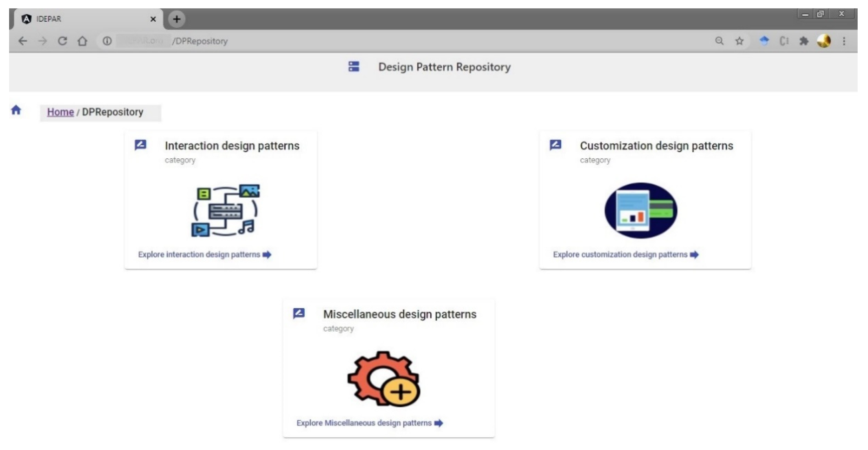This screenshot has height=450, width=868.
Task: Click the Home breadcrumb link
Action: coord(60,112)
